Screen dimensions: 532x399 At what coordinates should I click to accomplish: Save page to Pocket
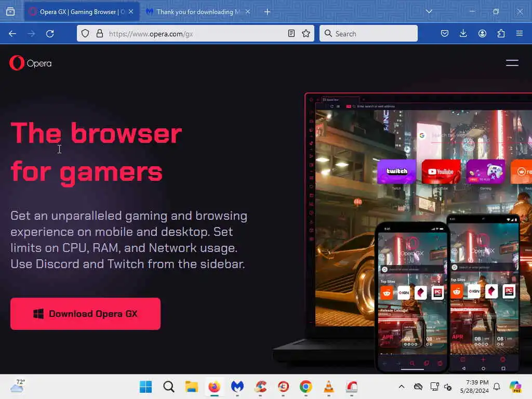445,33
